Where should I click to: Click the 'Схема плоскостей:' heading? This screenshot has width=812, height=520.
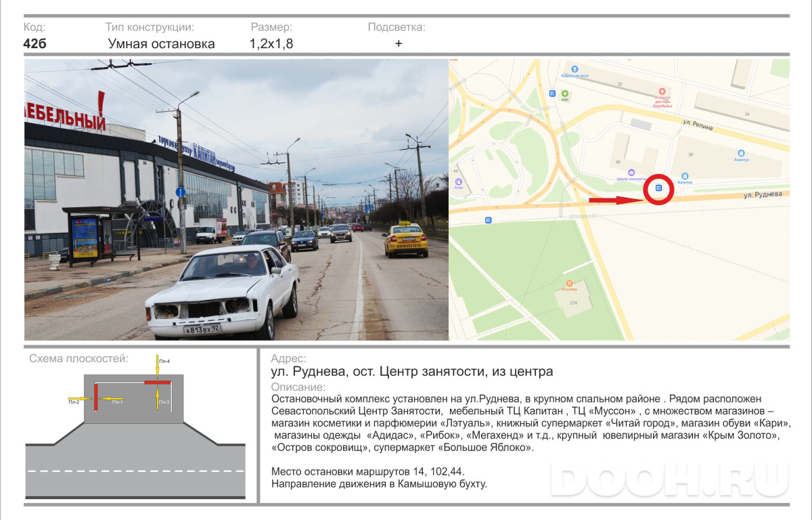78,359
